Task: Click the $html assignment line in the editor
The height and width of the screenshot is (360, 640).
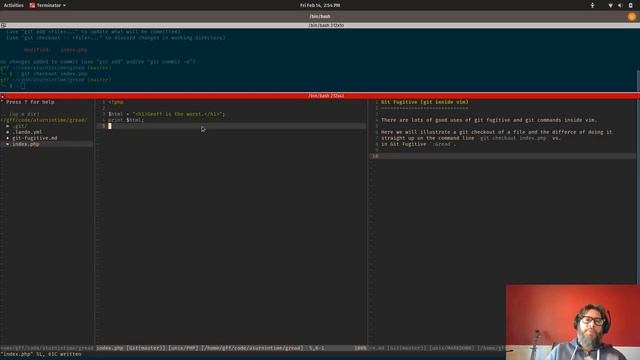Action: (x=167, y=114)
